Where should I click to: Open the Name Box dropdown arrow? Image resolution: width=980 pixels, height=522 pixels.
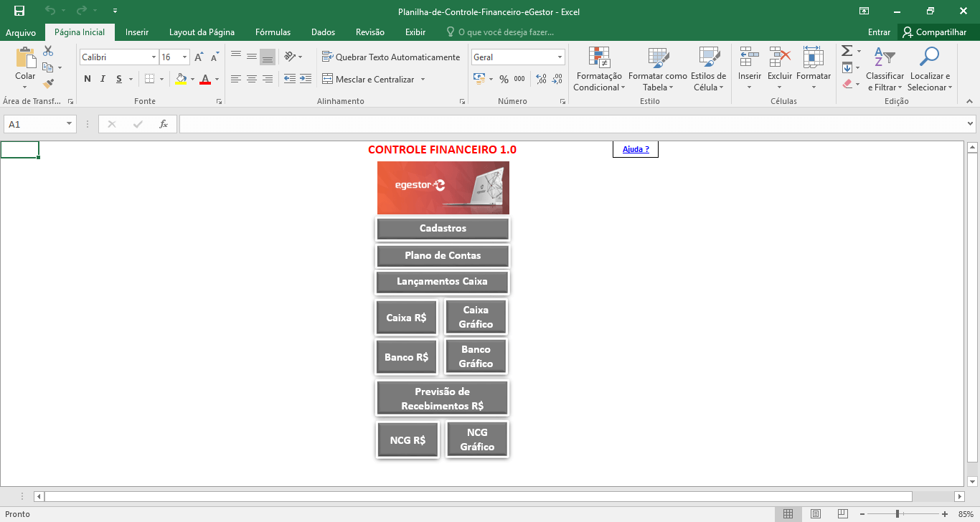coord(70,124)
